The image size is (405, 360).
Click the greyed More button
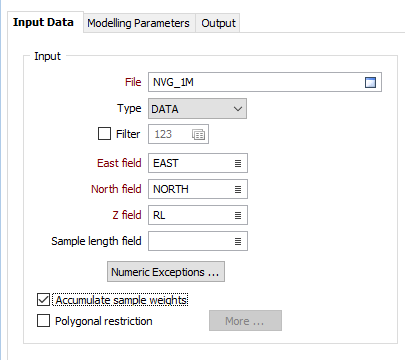click(245, 321)
